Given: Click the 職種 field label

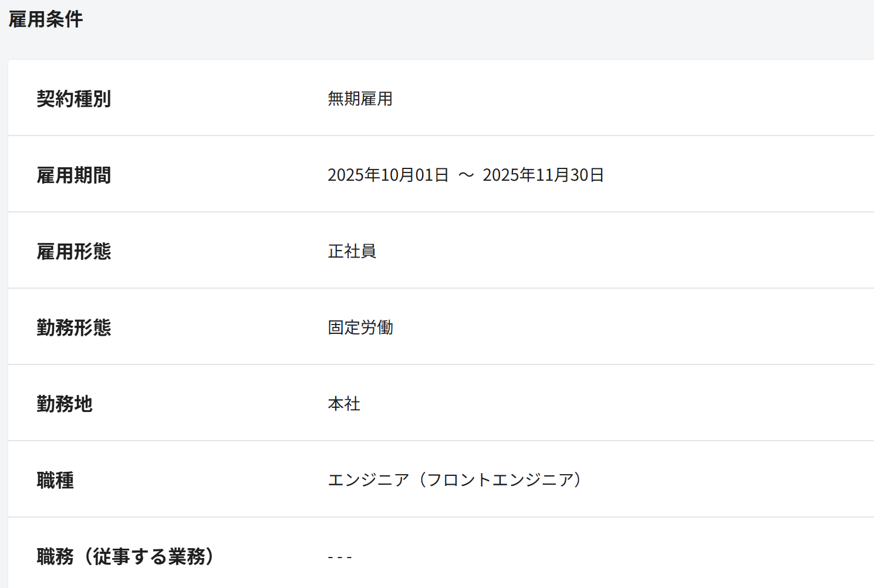Looking at the screenshot, I should click(55, 480).
